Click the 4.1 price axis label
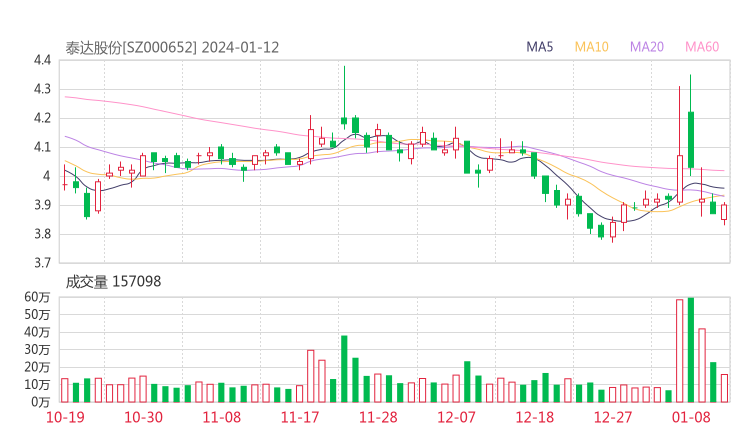 [x=42, y=147]
